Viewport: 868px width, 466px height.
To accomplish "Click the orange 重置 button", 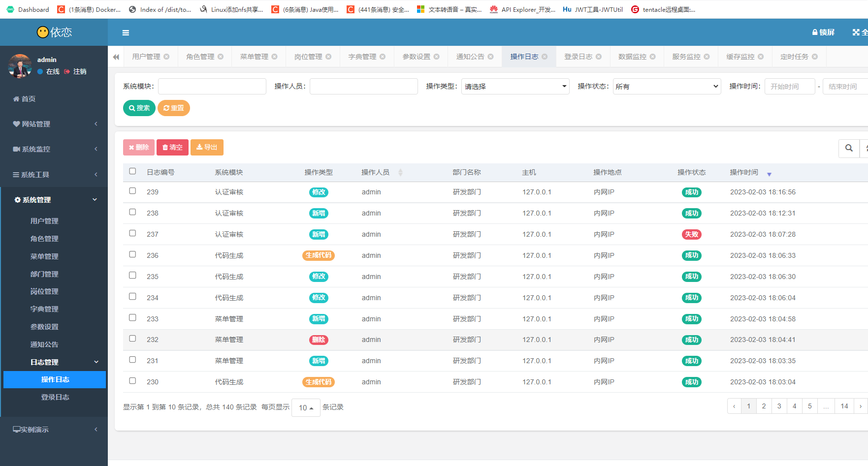I will click(x=174, y=108).
